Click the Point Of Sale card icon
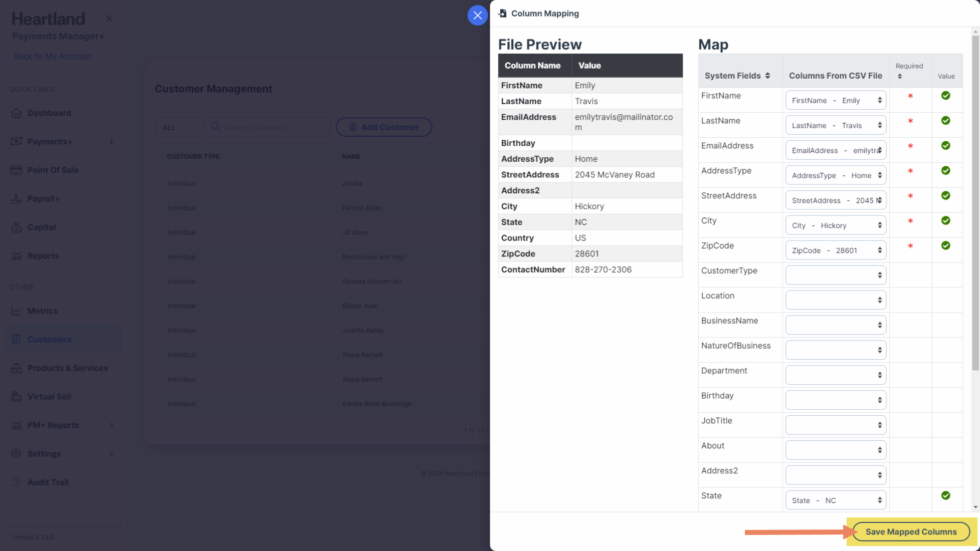Screen dimensions: 980x551 (16, 170)
